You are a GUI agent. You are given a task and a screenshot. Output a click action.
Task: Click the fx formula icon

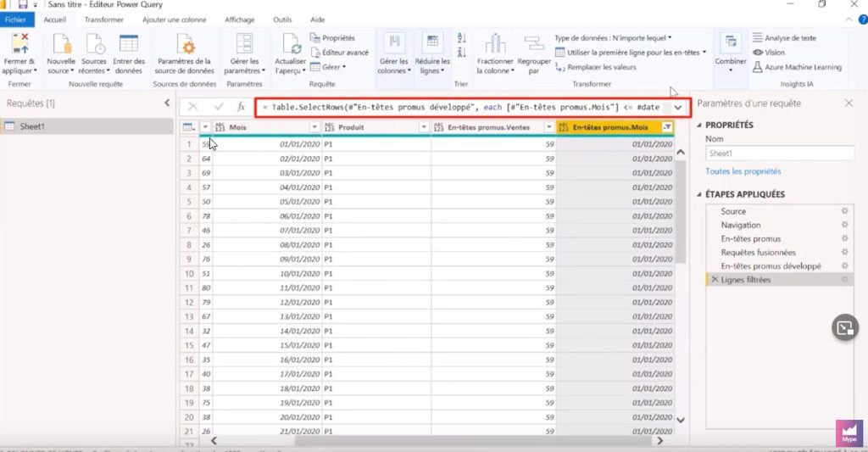point(241,106)
